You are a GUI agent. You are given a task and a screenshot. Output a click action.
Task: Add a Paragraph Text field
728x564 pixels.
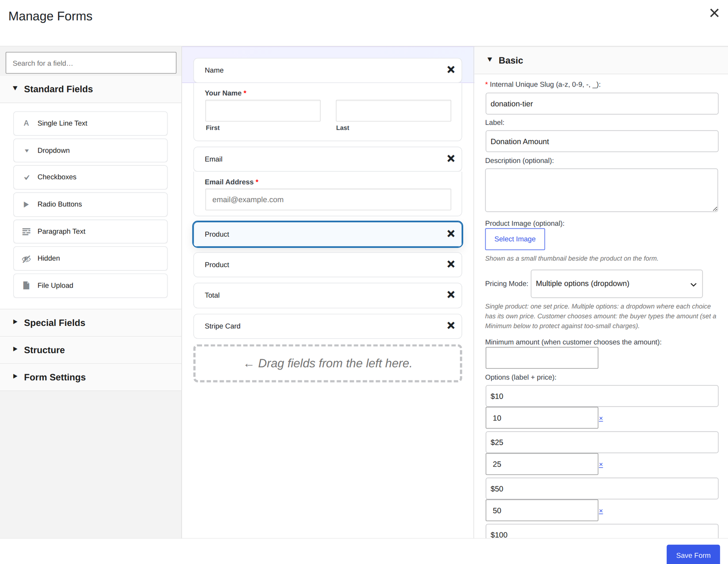91,231
